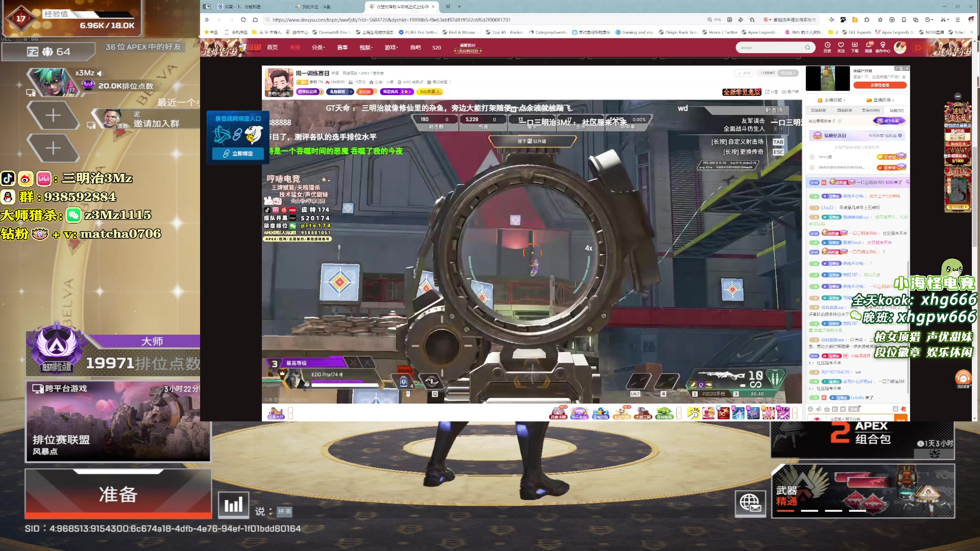980x551 pixels.
Task: Click the browser address bar URL
Action: click(x=391, y=20)
